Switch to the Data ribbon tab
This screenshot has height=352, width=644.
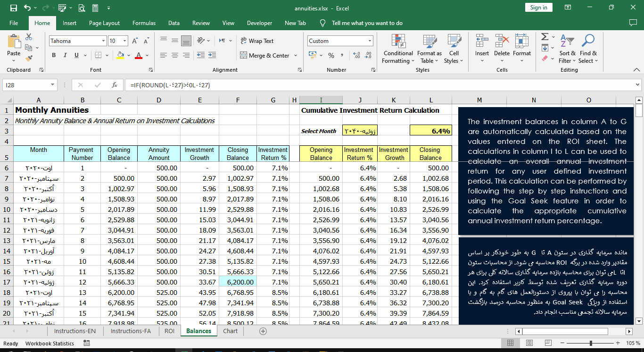tap(174, 23)
